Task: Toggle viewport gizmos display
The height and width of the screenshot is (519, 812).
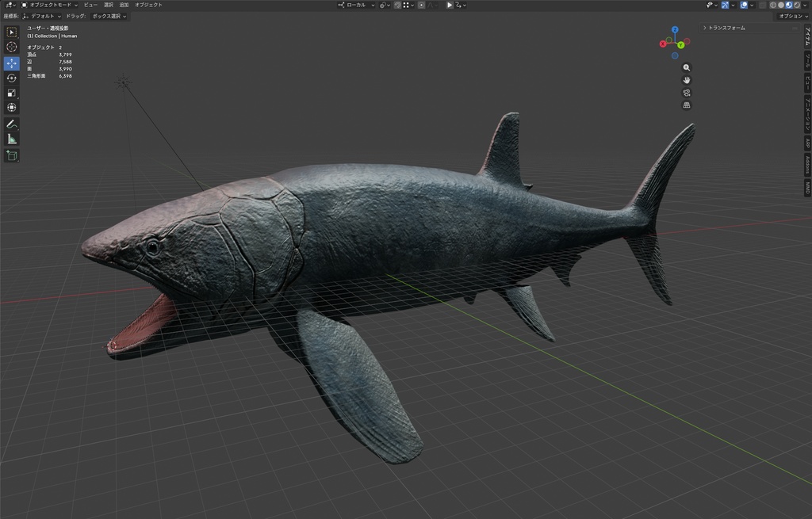Action: [725, 6]
